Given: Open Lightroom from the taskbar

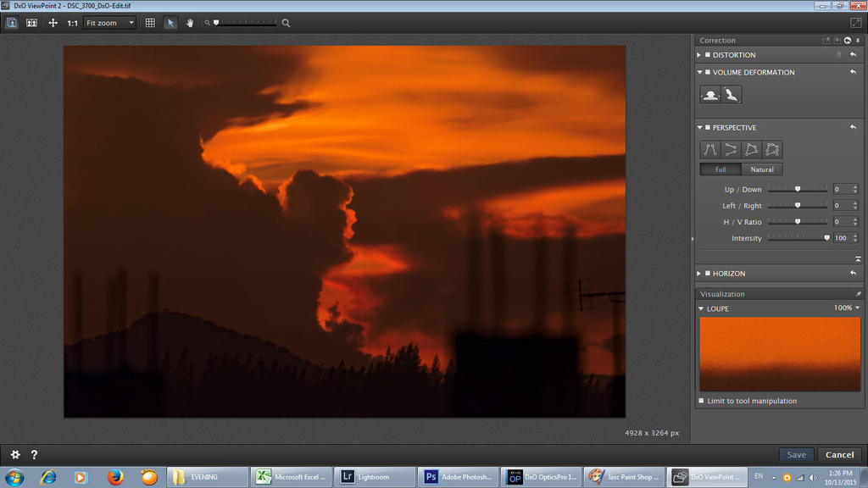Looking at the screenshot, I should click(374, 477).
